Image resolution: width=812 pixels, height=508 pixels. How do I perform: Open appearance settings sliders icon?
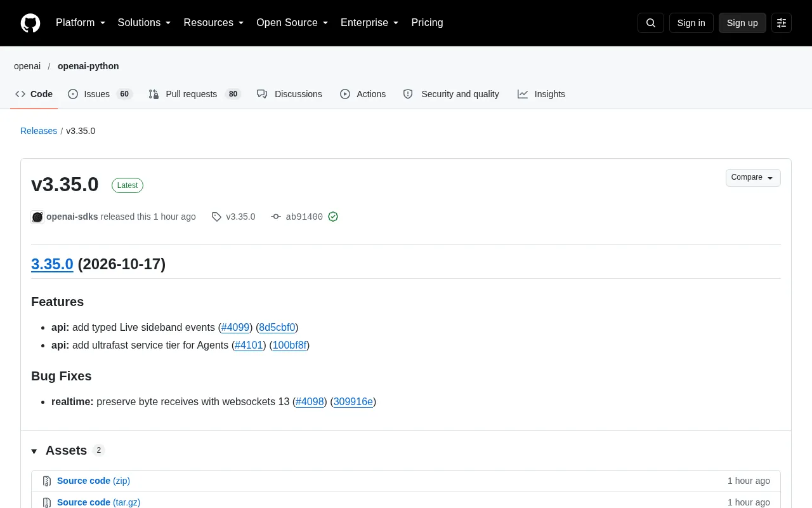tap(782, 23)
